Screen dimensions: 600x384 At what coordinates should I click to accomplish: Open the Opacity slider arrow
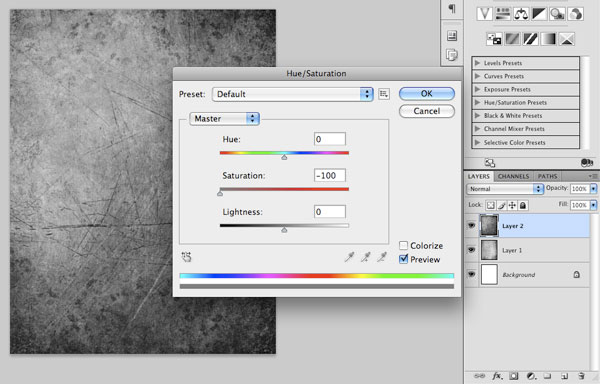[593, 189]
